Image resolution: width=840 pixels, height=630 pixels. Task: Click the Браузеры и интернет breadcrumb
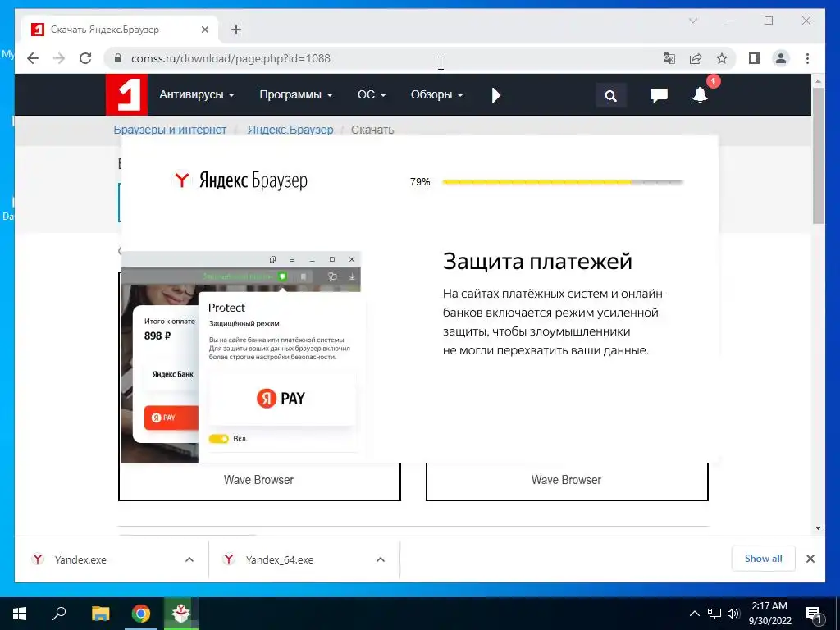coord(170,130)
